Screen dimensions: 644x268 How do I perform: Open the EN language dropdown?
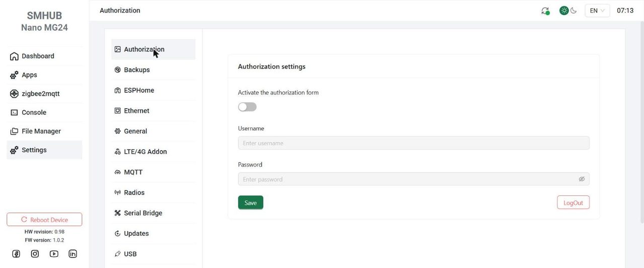pos(597,11)
